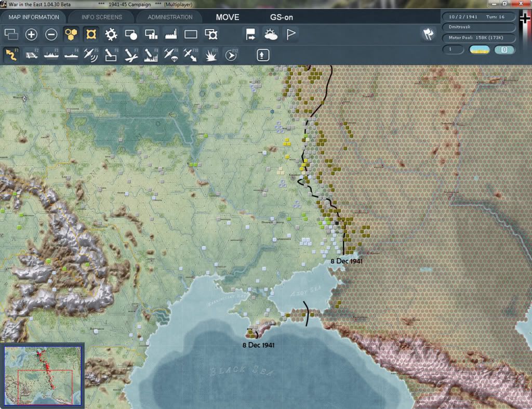Click the flag with arrow icon
Screen dimensions: 532x409
250,34
